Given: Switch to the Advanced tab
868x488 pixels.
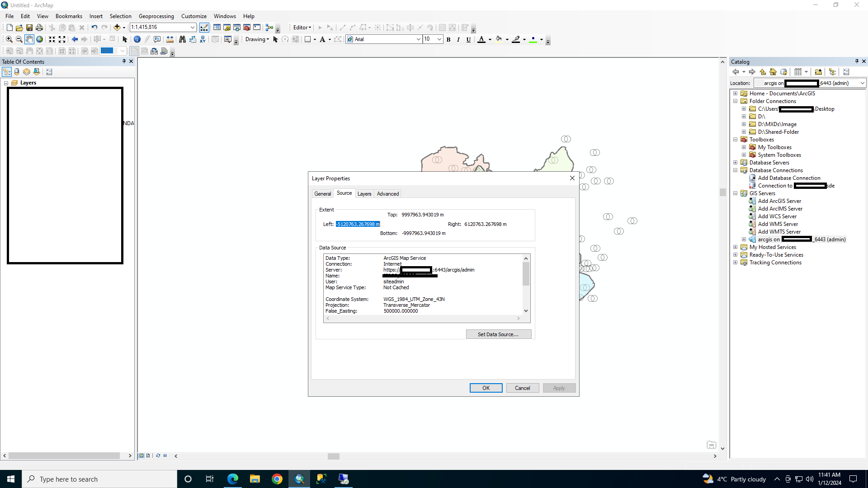Looking at the screenshot, I should [x=388, y=194].
